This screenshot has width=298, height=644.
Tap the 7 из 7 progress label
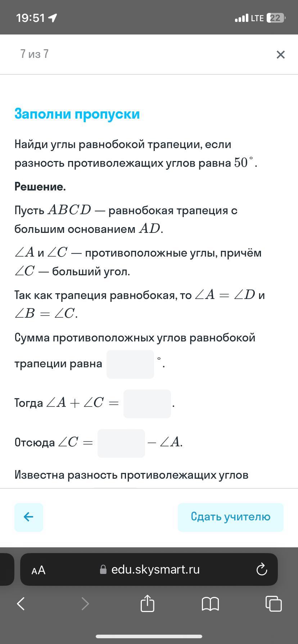pyautogui.click(x=35, y=54)
